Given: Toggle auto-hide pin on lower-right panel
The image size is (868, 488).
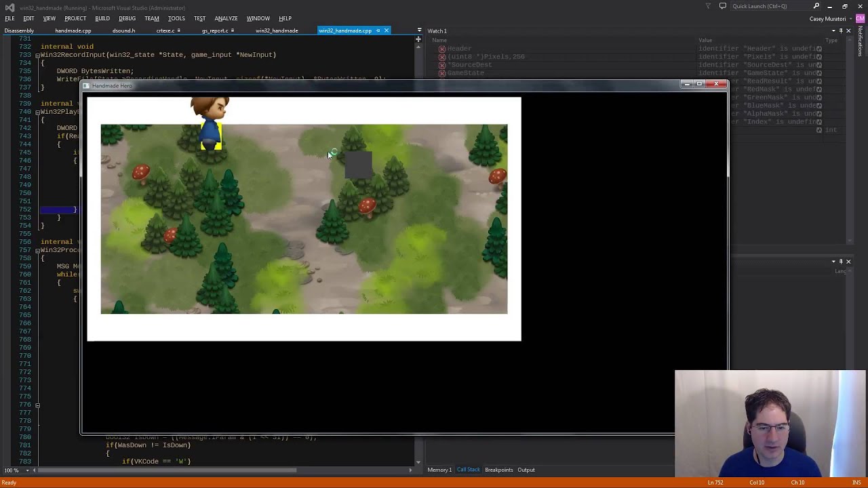Looking at the screenshot, I should (x=841, y=262).
